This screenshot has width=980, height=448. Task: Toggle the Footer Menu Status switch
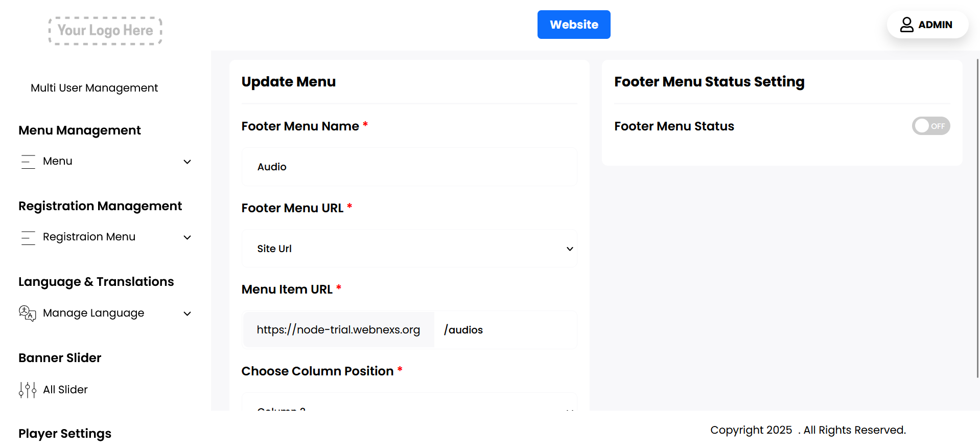(930, 126)
